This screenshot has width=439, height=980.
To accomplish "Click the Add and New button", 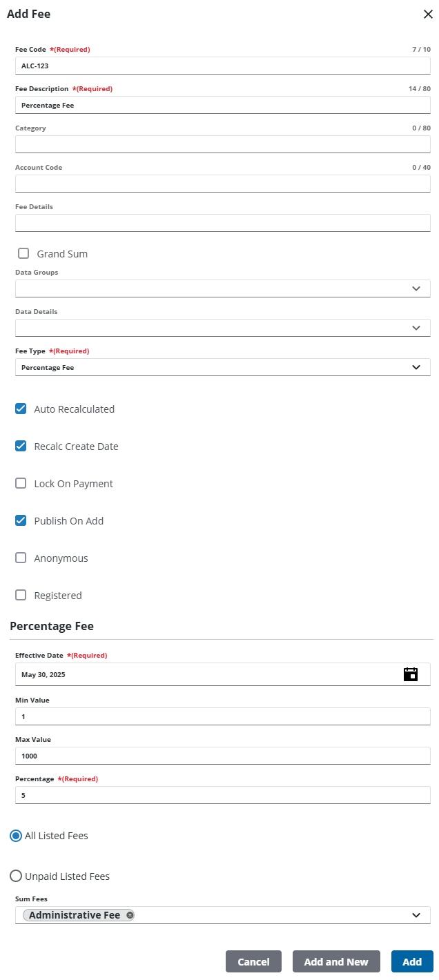I will pyautogui.click(x=336, y=961).
